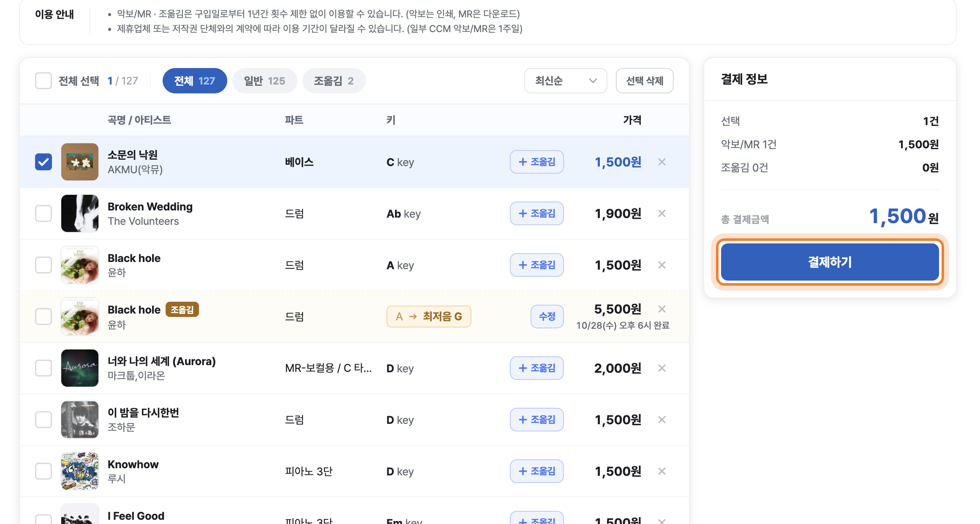Uncheck the 소문의 낙원 checkbox
The height and width of the screenshot is (524, 980).
(x=44, y=162)
